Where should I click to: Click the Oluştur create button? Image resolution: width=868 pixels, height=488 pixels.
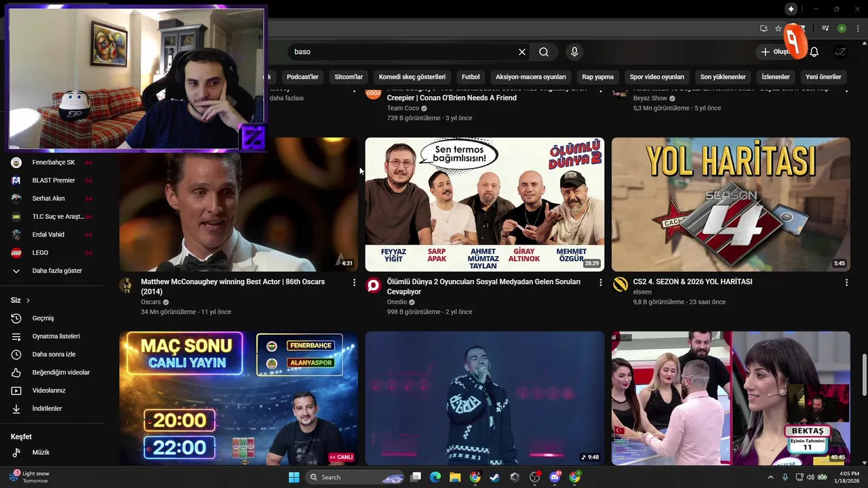click(778, 52)
